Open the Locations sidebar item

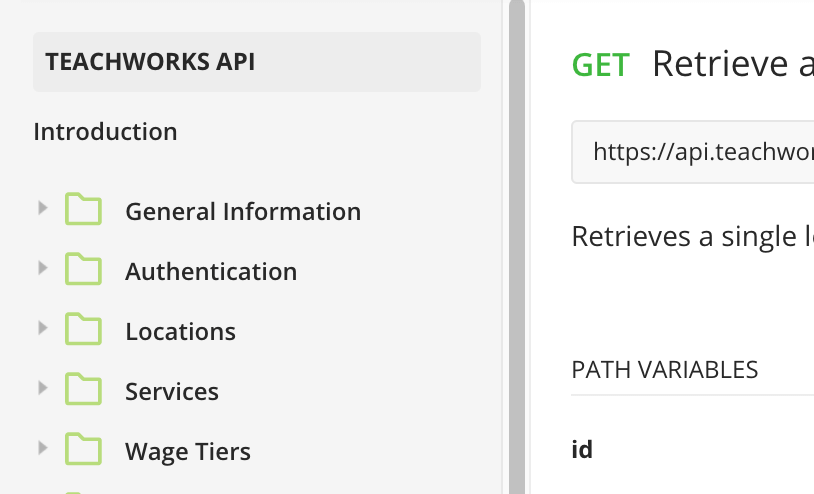[x=180, y=331]
